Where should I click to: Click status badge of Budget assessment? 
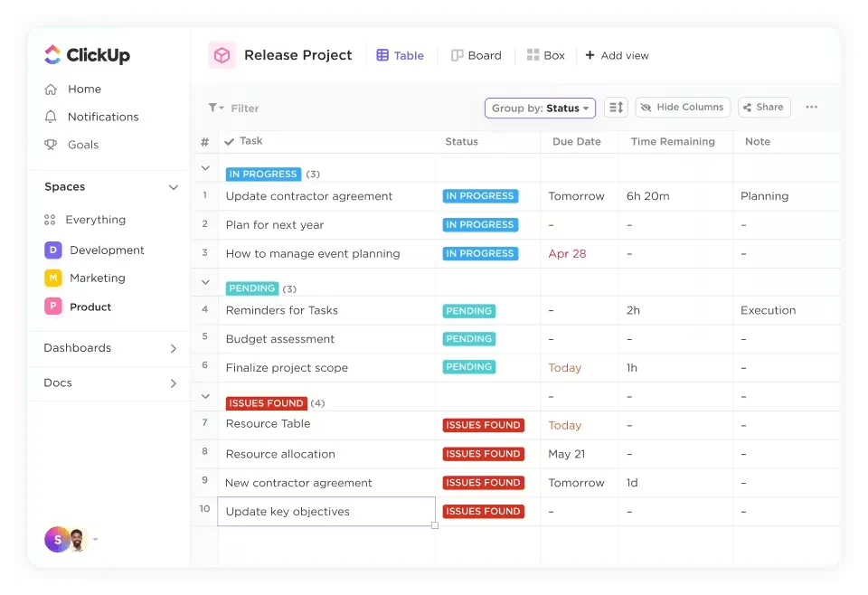(469, 339)
